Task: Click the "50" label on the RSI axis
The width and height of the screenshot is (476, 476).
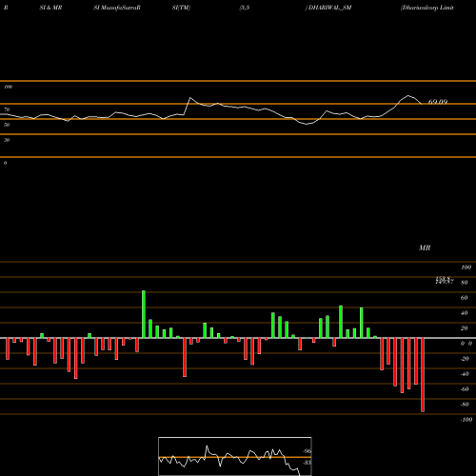Action: click(7, 125)
